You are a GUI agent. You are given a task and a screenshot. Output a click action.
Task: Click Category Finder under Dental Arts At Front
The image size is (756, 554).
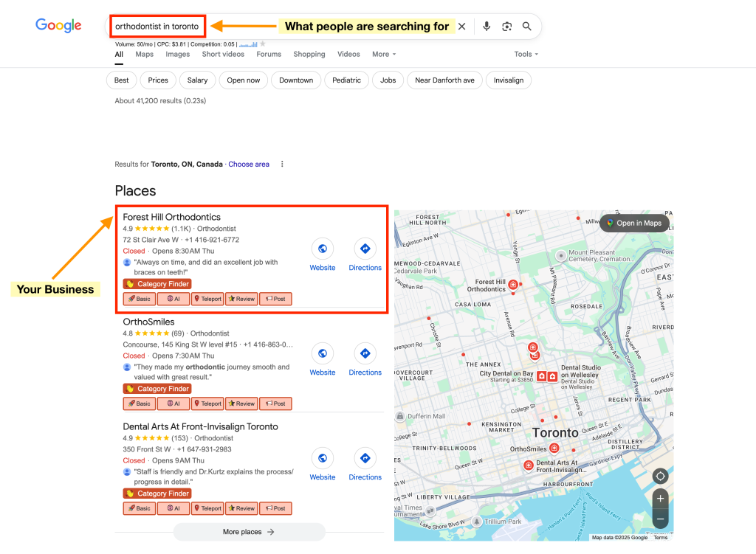tap(157, 494)
